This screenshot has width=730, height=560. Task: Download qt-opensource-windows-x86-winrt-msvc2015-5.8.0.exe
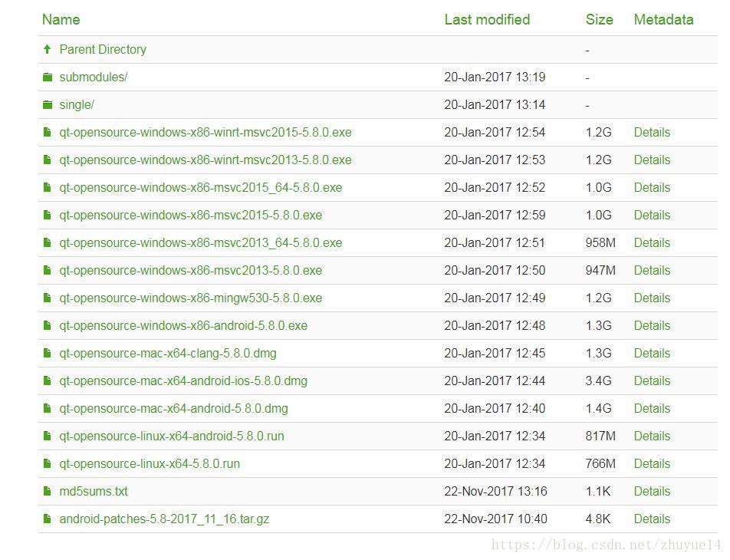tap(206, 132)
